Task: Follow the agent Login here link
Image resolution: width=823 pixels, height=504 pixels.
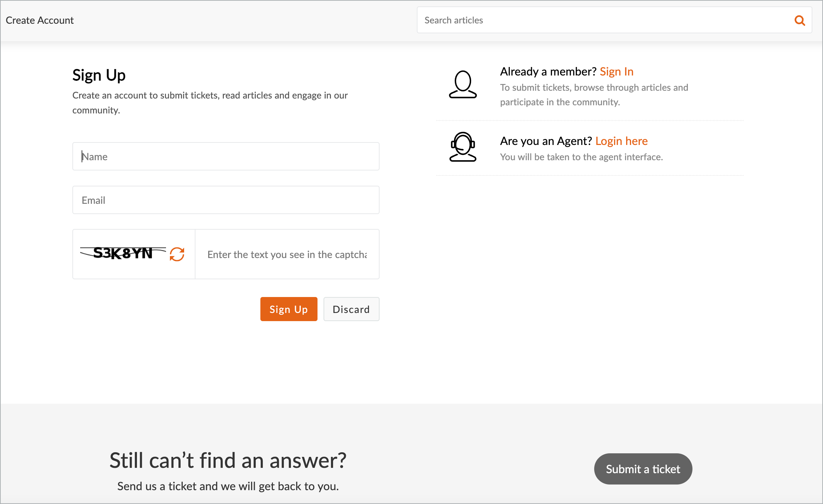Action: [622, 141]
